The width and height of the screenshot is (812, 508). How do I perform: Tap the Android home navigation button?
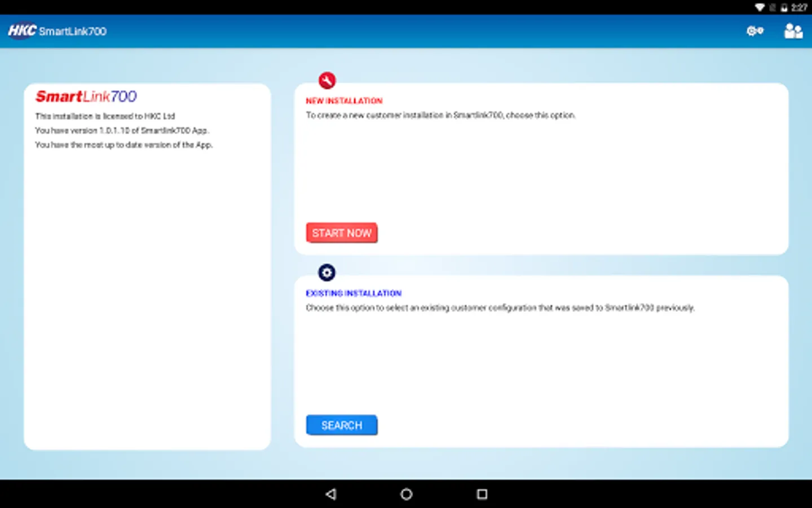point(406,494)
